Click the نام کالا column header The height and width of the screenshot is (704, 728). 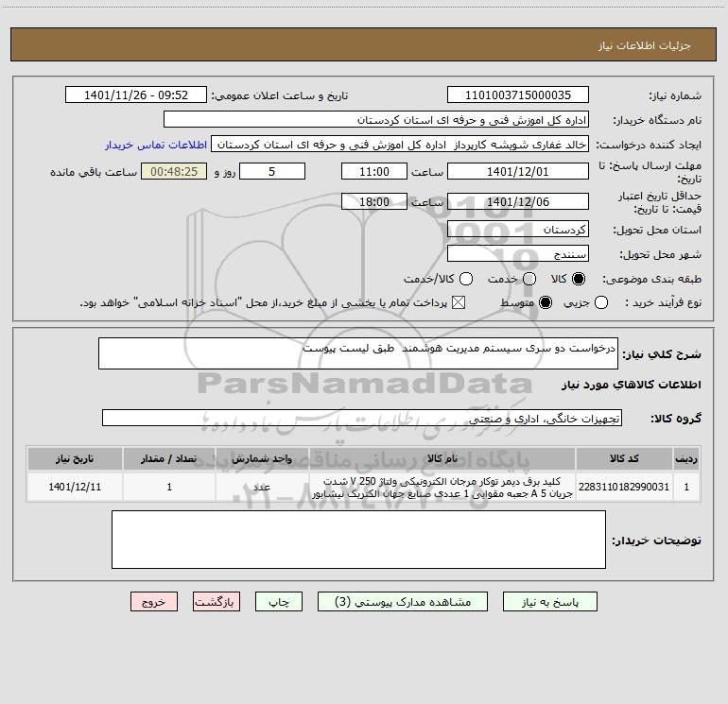coord(442,458)
